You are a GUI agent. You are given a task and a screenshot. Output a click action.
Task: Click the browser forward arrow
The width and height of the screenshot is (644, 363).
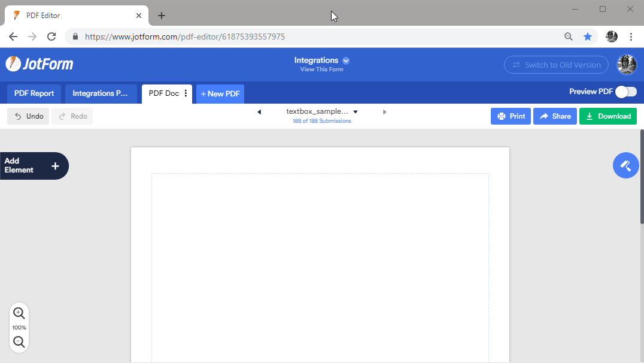[32, 37]
